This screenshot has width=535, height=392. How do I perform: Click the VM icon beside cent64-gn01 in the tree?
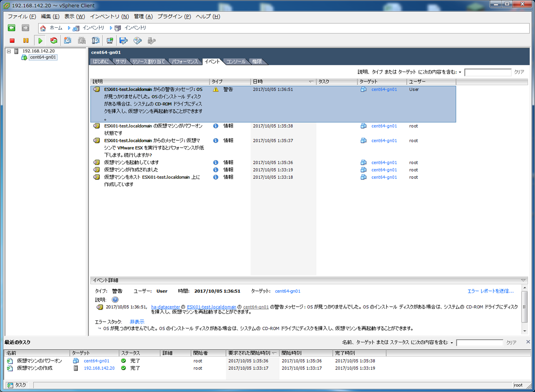24,58
